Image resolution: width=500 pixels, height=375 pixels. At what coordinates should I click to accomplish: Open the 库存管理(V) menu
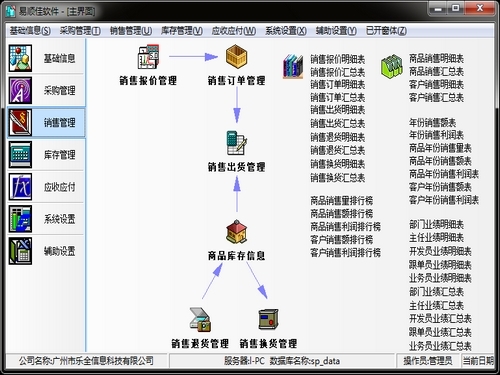tap(182, 31)
